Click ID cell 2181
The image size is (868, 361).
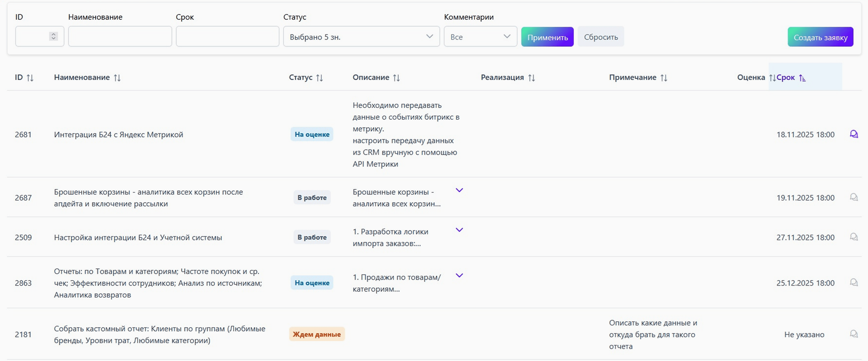23,334
